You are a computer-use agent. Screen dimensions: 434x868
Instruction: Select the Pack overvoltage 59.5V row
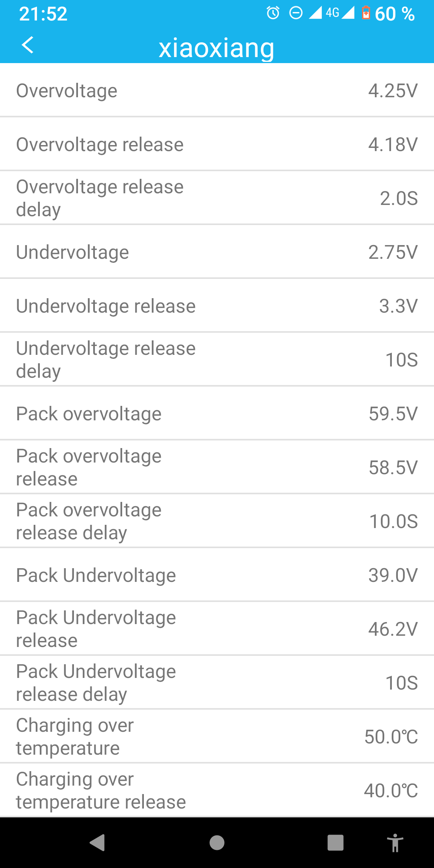217,414
